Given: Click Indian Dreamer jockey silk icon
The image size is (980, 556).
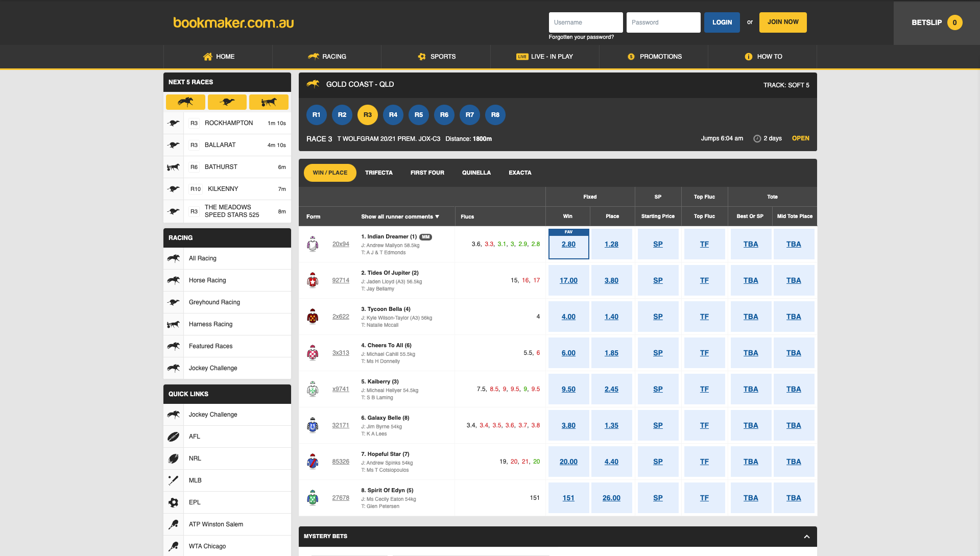Looking at the screenshot, I should 313,244.
